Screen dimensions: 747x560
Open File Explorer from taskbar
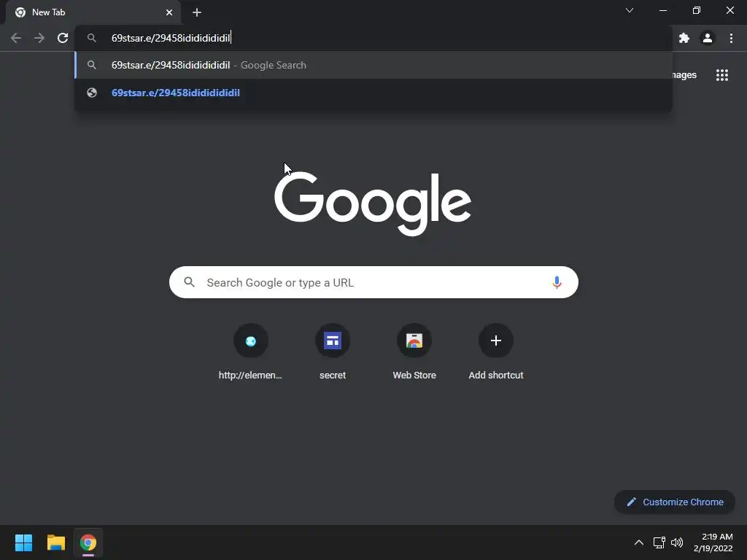tap(56, 542)
